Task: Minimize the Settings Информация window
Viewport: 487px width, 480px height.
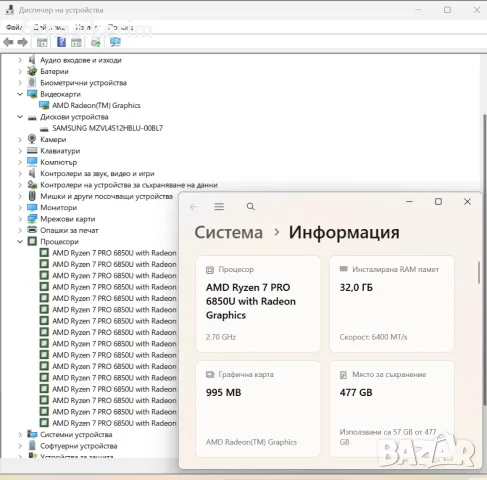Action: [409, 201]
